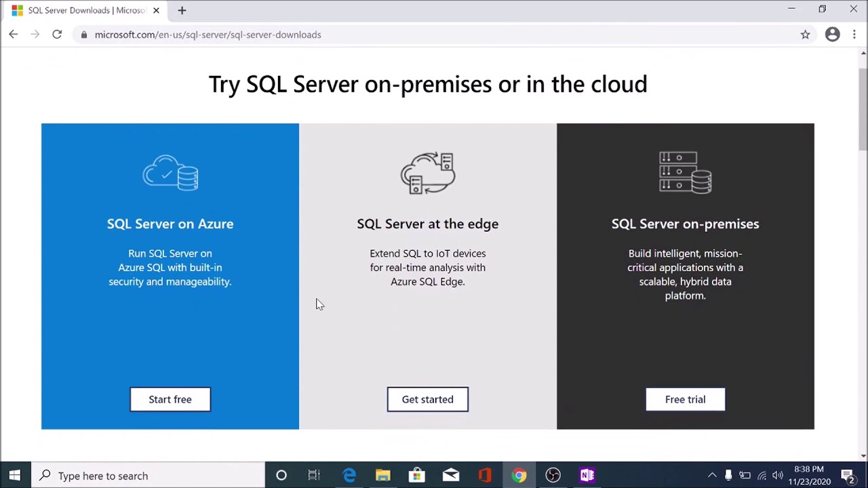Click the Start free button
868x488 pixels.
[170, 399]
